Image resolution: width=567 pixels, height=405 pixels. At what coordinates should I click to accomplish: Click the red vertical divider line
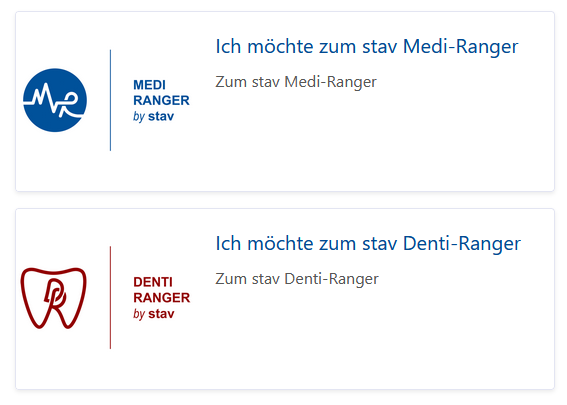tap(110, 298)
